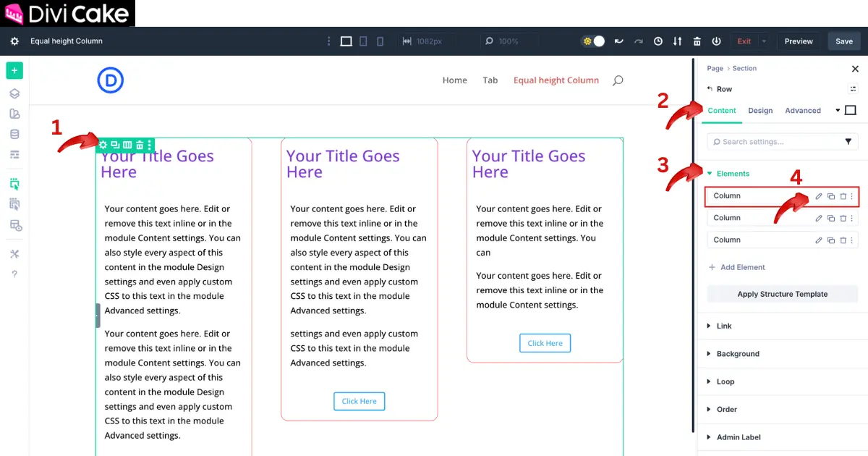Go to Tab nav link
Viewport: 868px width, 456px height.
tap(490, 80)
